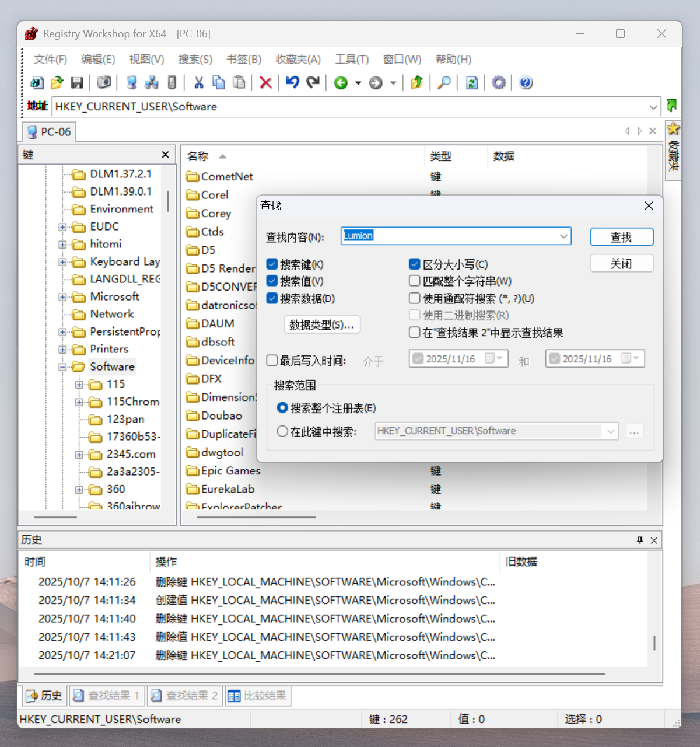Click the Save icon in toolbar
700x747 pixels.
click(77, 83)
